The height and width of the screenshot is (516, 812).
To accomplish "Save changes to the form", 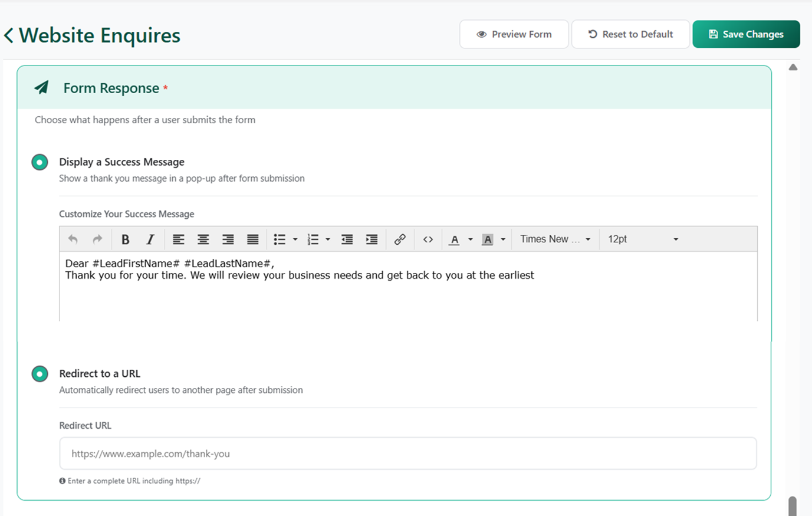I will coord(746,34).
